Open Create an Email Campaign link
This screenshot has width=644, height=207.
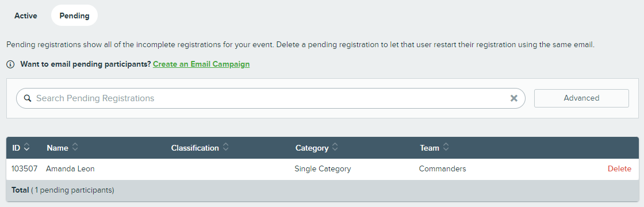(201, 64)
